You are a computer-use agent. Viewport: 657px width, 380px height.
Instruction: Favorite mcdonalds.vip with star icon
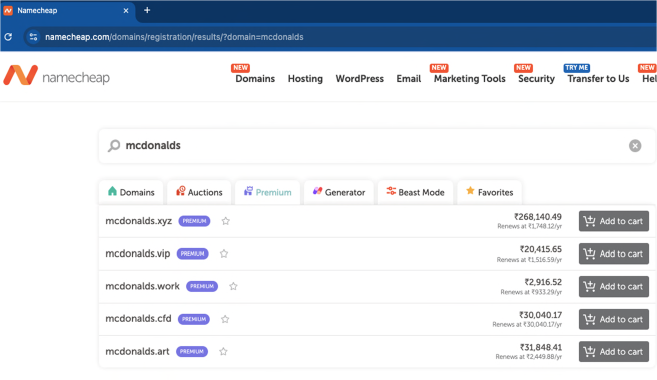[224, 253]
